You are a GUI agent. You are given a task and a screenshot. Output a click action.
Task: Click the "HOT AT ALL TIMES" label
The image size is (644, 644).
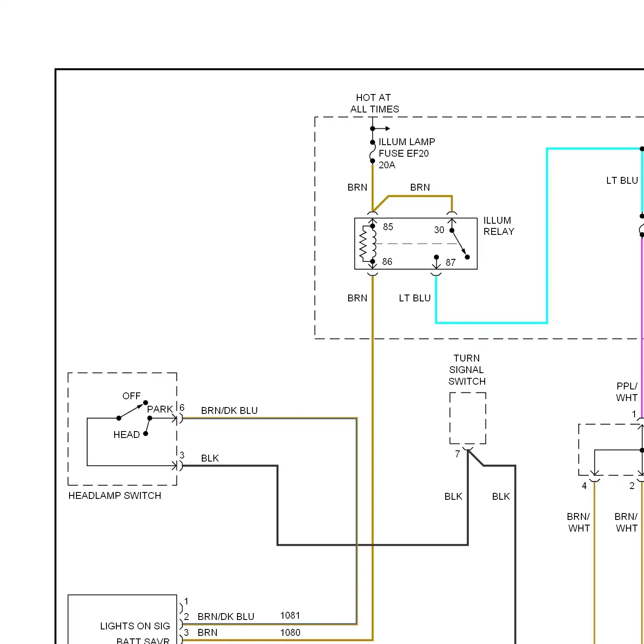point(374,103)
